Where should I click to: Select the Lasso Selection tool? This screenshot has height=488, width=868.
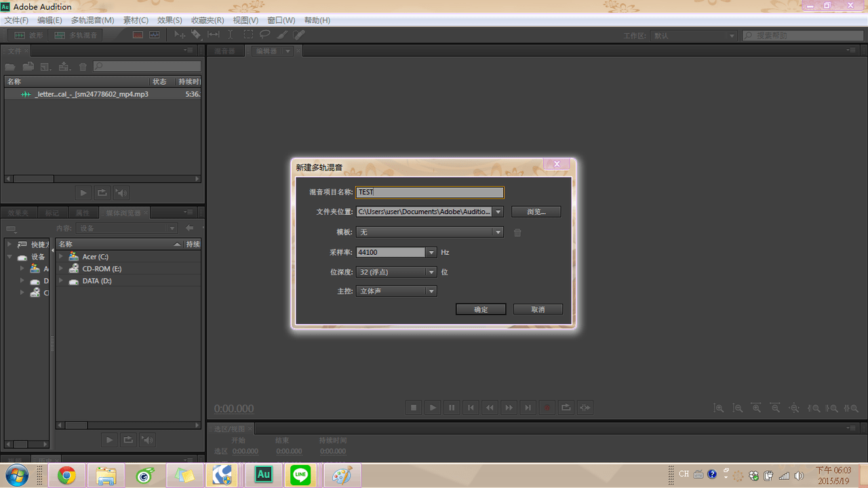[265, 35]
